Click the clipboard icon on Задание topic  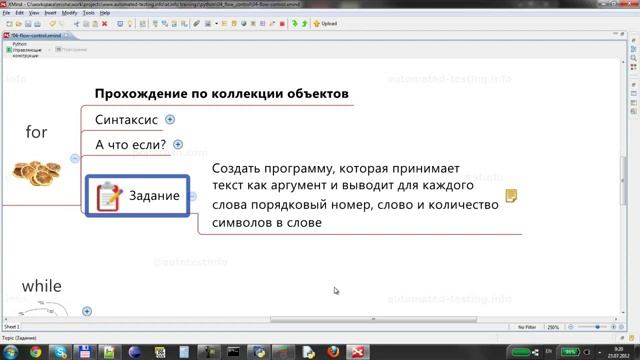point(109,196)
